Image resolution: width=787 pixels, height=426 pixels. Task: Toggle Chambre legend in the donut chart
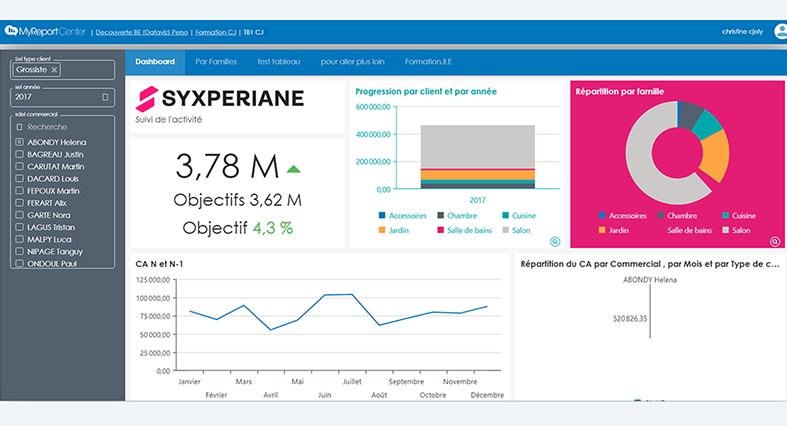click(x=677, y=215)
